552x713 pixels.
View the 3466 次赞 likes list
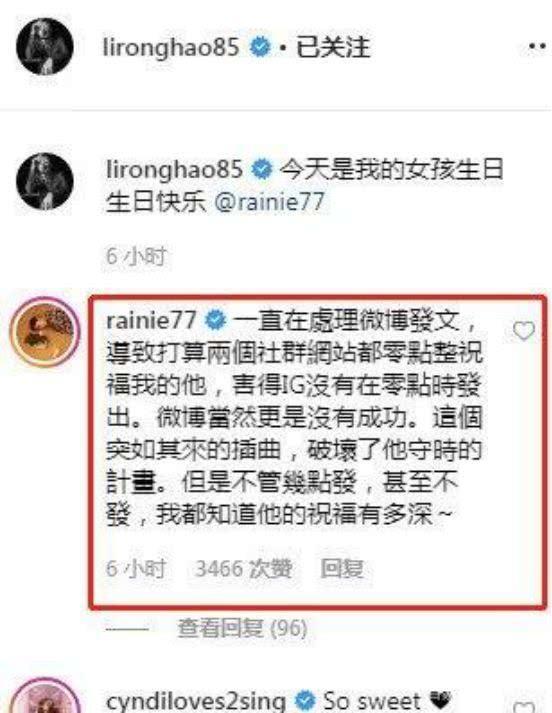coord(243,568)
